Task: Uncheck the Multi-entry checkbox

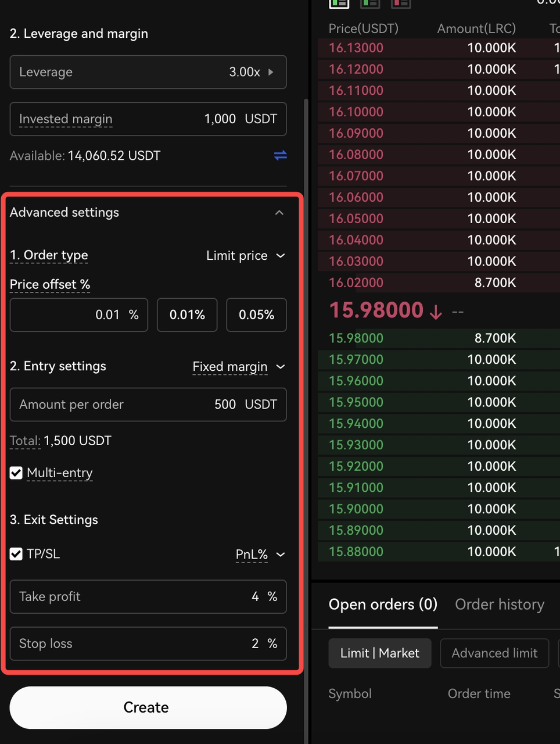Action: pyautogui.click(x=16, y=473)
